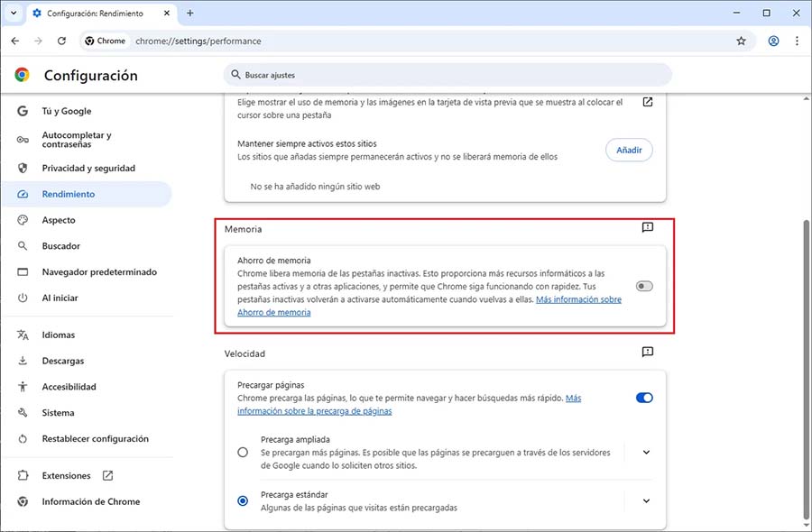Expand the Precarga estándar details chevron
The width and height of the screenshot is (812, 532).
646,500
